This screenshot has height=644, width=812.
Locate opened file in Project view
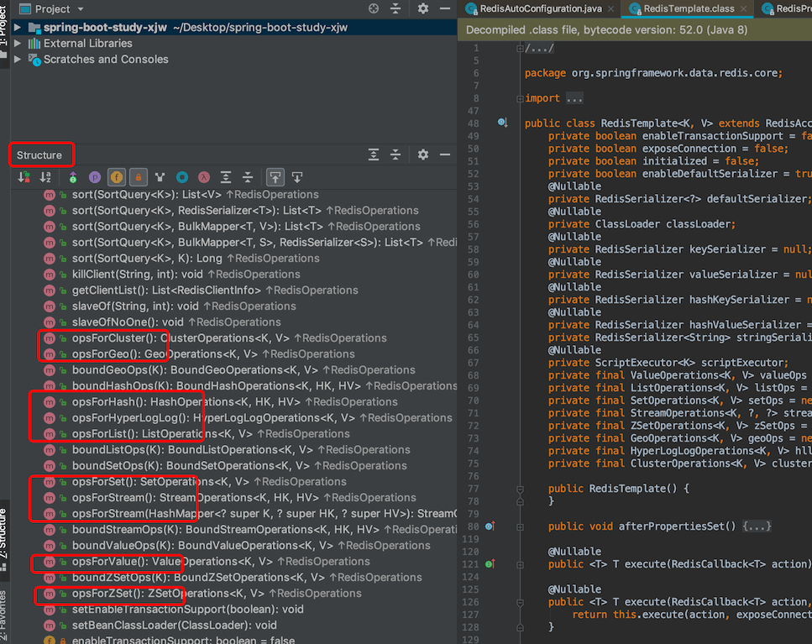tap(374, 8)
